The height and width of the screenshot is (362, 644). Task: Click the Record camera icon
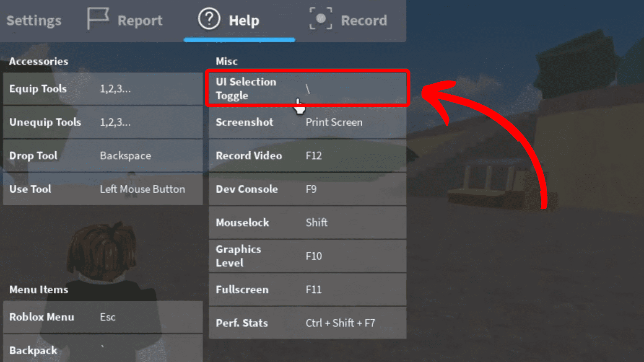click(321, 19)
